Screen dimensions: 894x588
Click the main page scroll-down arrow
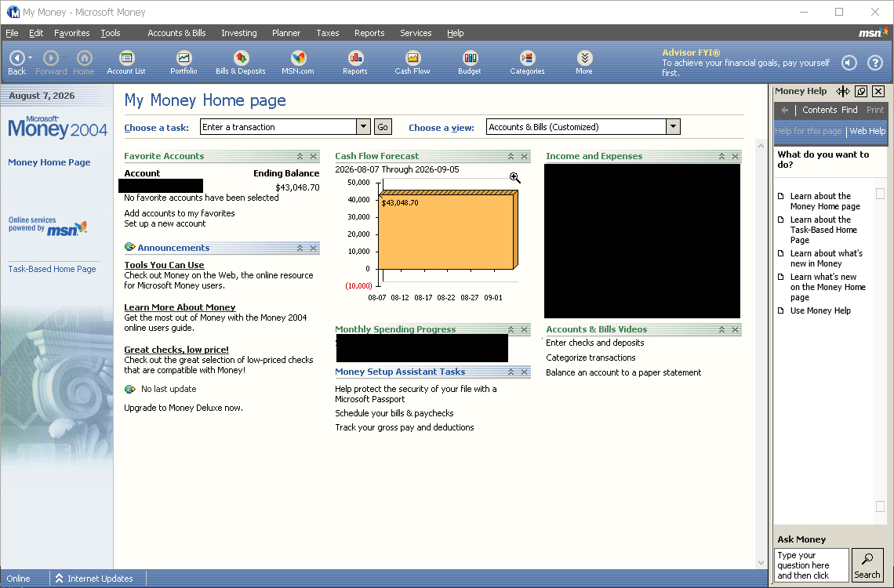[761, 563]
